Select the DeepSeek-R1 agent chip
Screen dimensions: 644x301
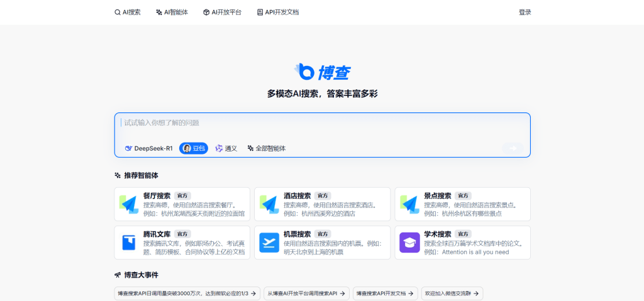tap(149, 148)
